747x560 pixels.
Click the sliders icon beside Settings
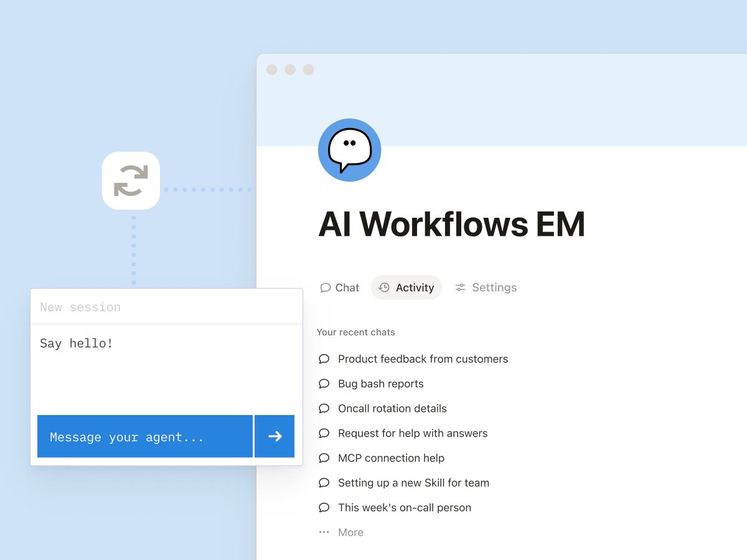pyautogui.click(x=460, y=287)
